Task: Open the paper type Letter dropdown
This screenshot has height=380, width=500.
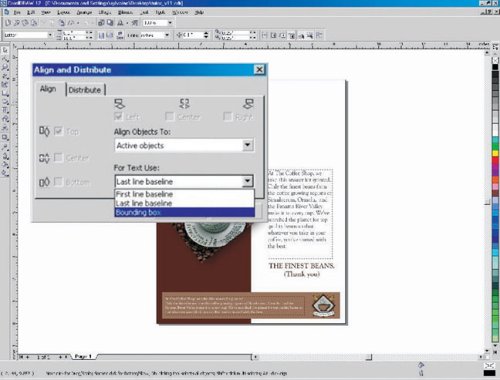Action: point(50,35)
